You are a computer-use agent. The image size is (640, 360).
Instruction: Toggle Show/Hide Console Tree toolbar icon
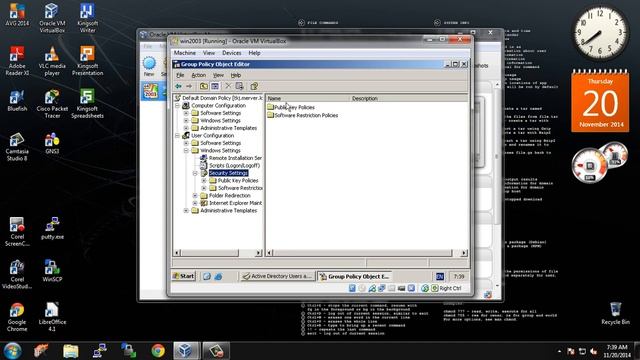[215, 86]
